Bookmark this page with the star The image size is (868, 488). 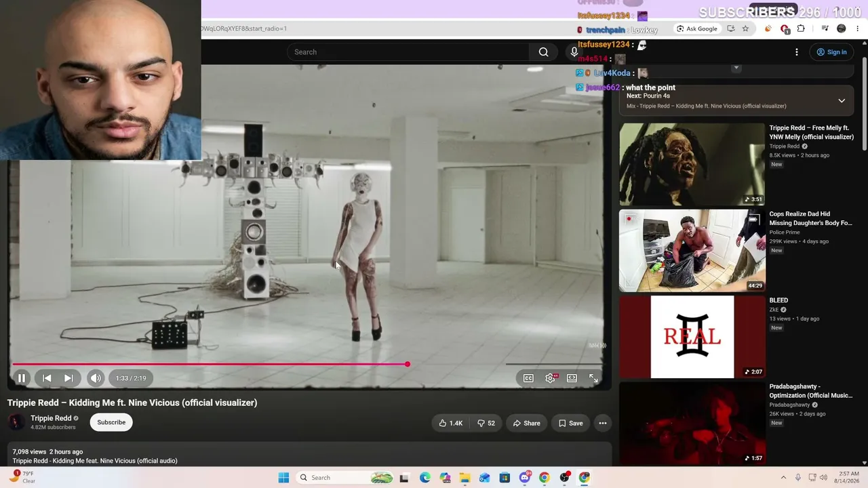point(745,28)
